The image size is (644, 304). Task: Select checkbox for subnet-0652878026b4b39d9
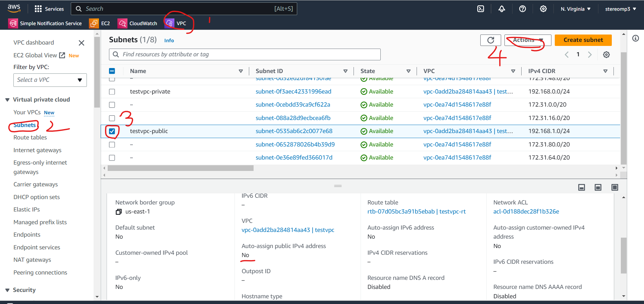pos(112,144)
